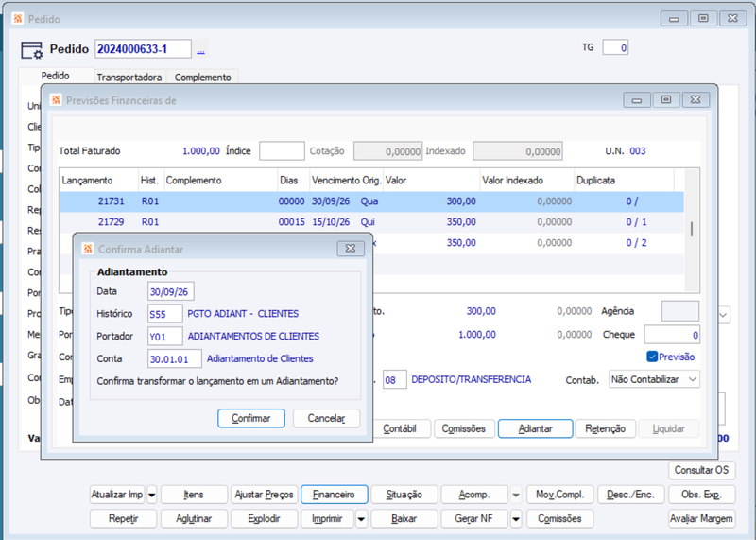This screenshot has width=756, height=540.
Task: Click the Consultar OS button
Action: [x=701, y=470]
